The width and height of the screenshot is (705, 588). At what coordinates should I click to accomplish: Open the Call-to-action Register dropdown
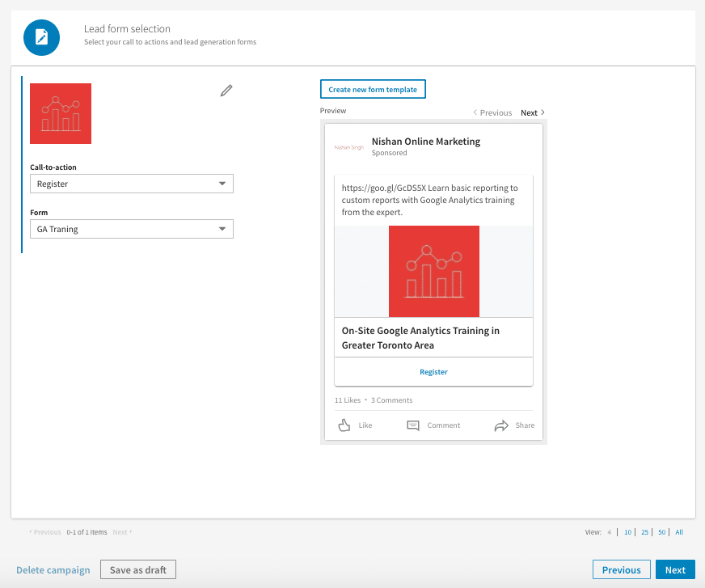point(132,184)
